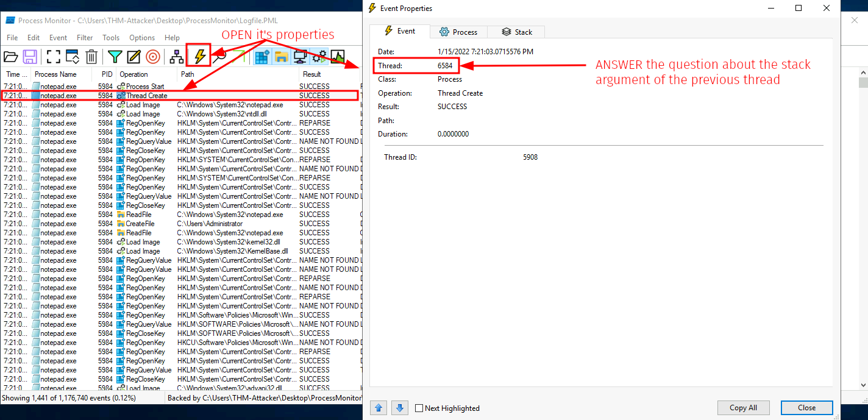
Task: Click the Capture toggle icon in toolbar
Action: coord(54,57)
